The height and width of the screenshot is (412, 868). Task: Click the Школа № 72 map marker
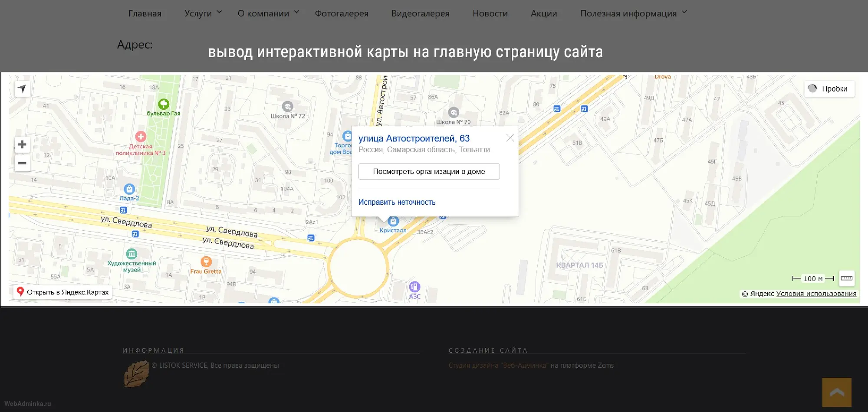click(287, 107)
